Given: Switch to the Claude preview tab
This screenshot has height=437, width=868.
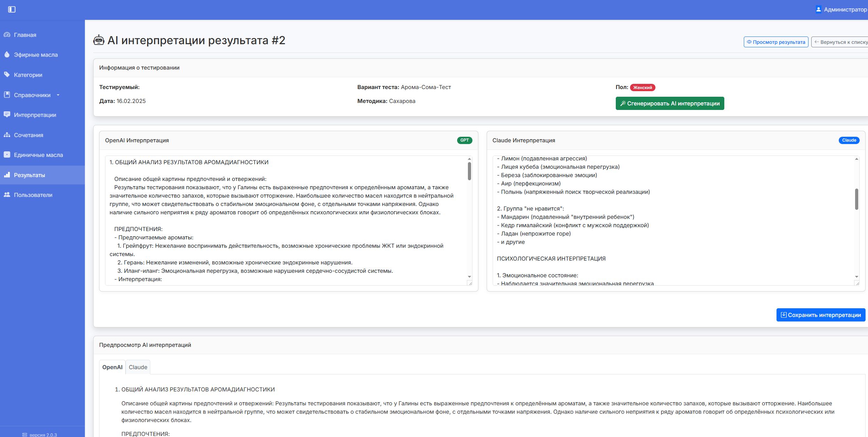Looking at the screenshot, I should coord(138,367).
